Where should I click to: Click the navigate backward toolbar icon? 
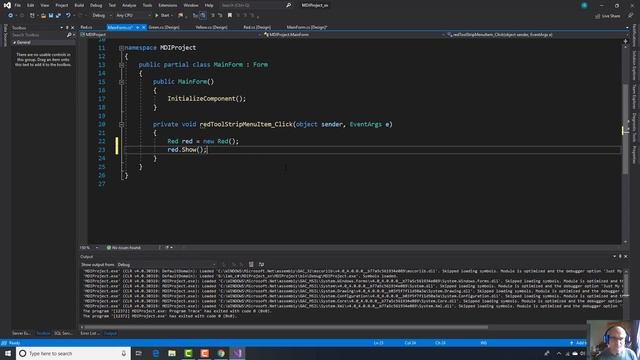[11, 16]
